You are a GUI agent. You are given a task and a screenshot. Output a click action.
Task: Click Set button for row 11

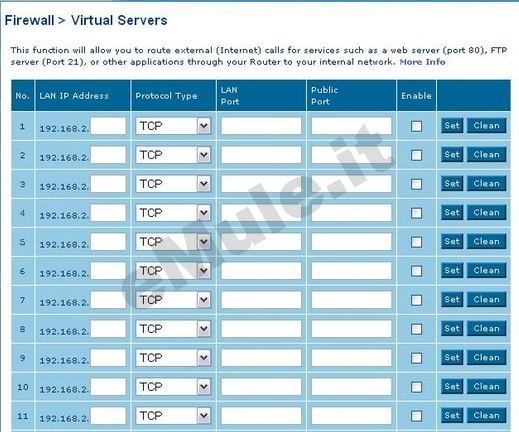[452, 415]
